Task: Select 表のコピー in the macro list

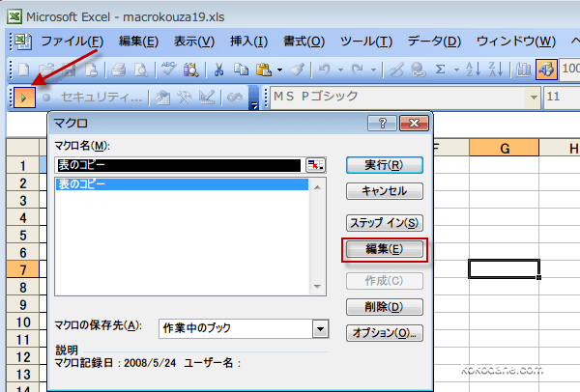Action: click(182, 184)
